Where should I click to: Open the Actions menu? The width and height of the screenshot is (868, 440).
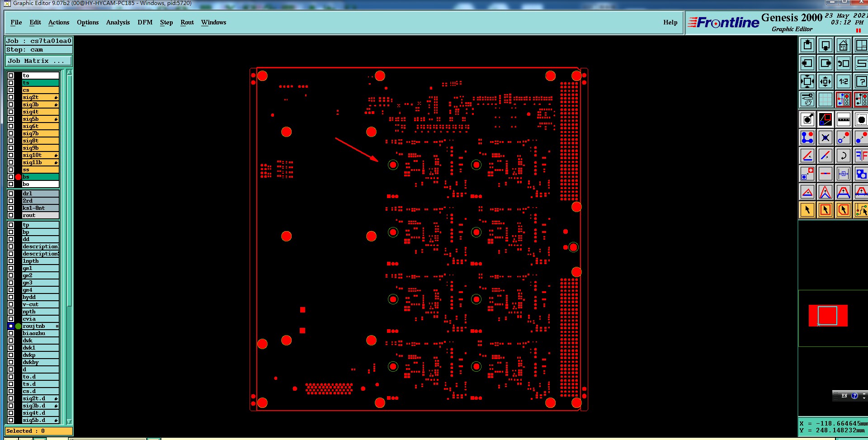[x=59, y=22]
